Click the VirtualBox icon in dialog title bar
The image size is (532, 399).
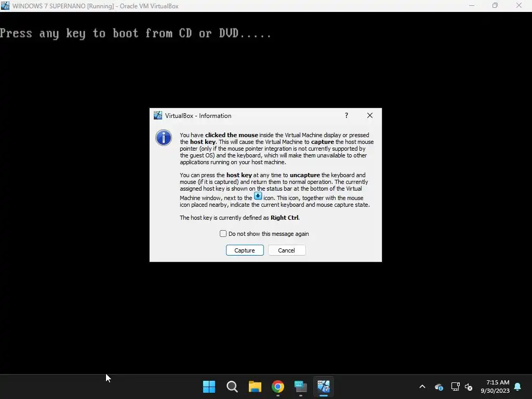coord(158,115)
